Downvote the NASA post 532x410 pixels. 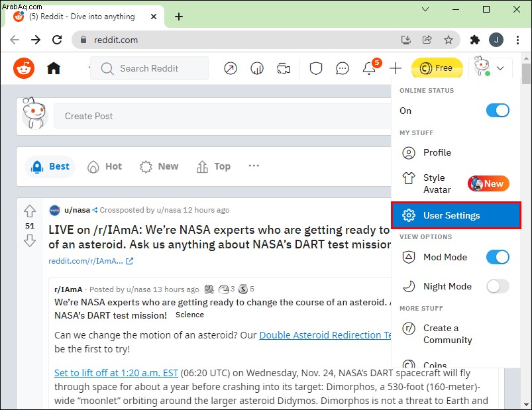(x=30, y=240)
